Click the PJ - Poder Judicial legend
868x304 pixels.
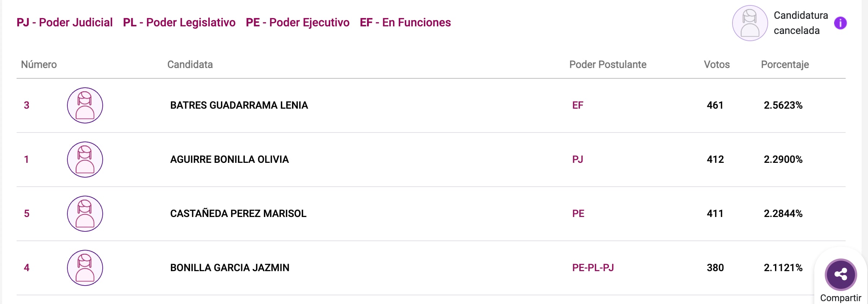click(x=65, y=22)
